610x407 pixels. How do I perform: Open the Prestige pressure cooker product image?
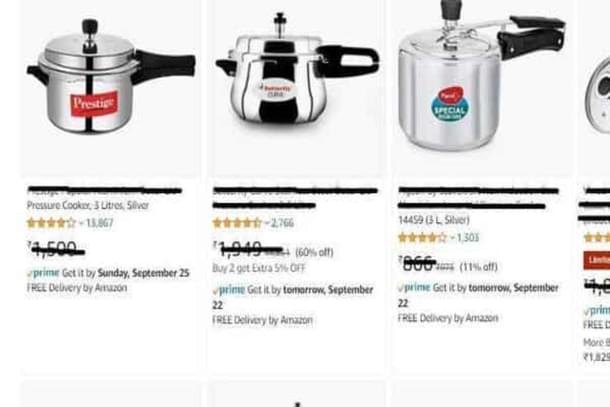click(x=111, y=75)
